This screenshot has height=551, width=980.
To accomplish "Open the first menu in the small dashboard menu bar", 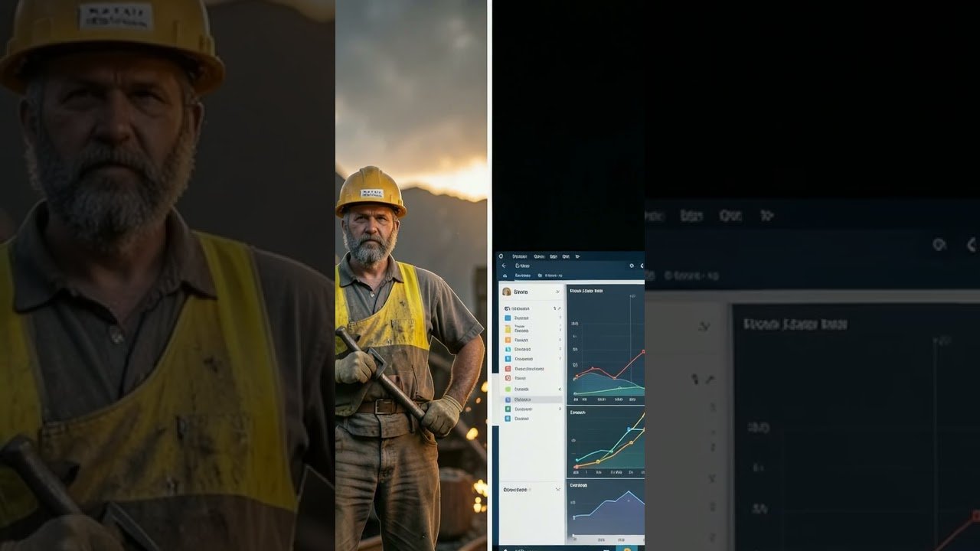I will 519,256.
